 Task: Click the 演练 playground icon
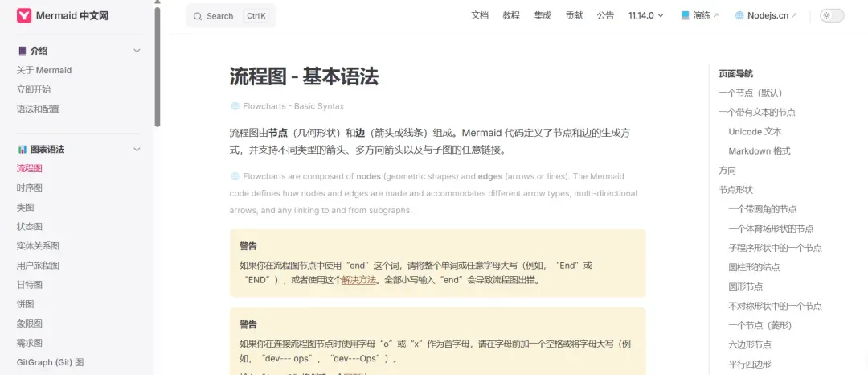686,15
